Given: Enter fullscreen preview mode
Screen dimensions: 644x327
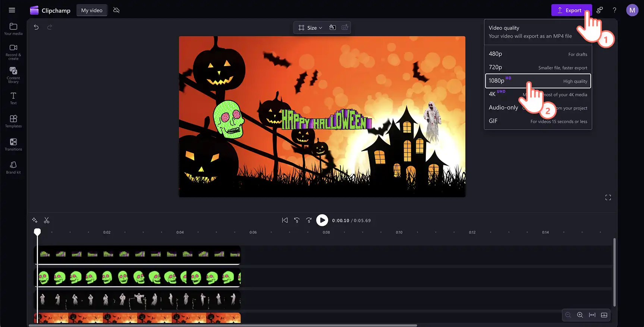Looking at the screenshot, I should 608,197.
